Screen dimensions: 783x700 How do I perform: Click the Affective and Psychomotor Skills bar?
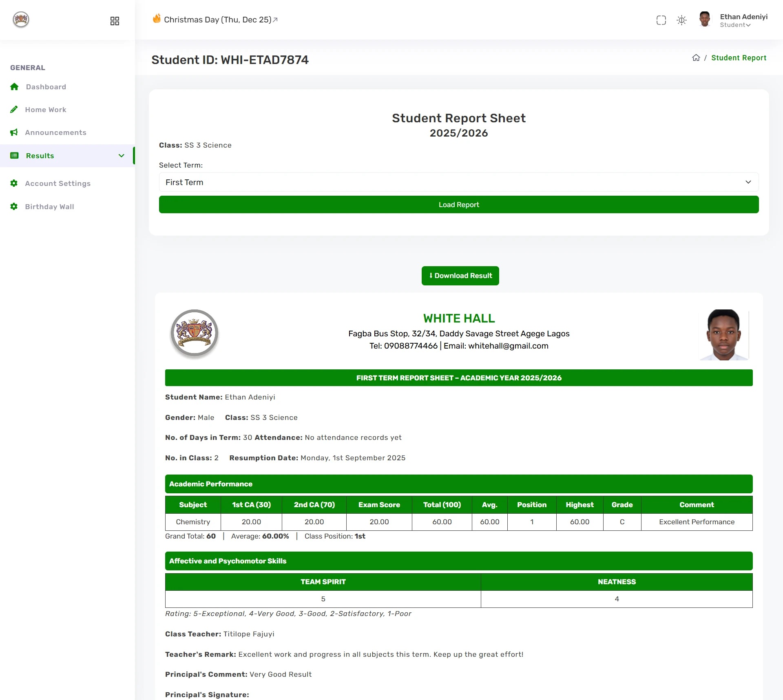pyautogui.click(x=459, y=561)
